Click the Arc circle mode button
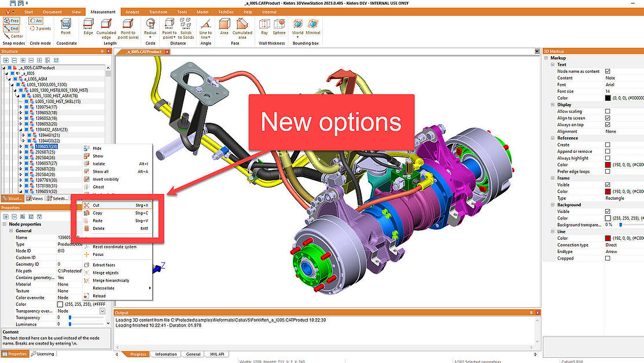644x363 pixels. coord(36,21)
